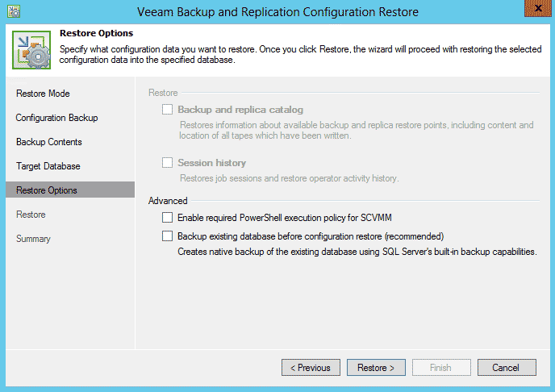Enable Backup existing database before configuration restore
The height and width of the screenshot is (392, 555).
pyautogui.click(x=168, y=236)
